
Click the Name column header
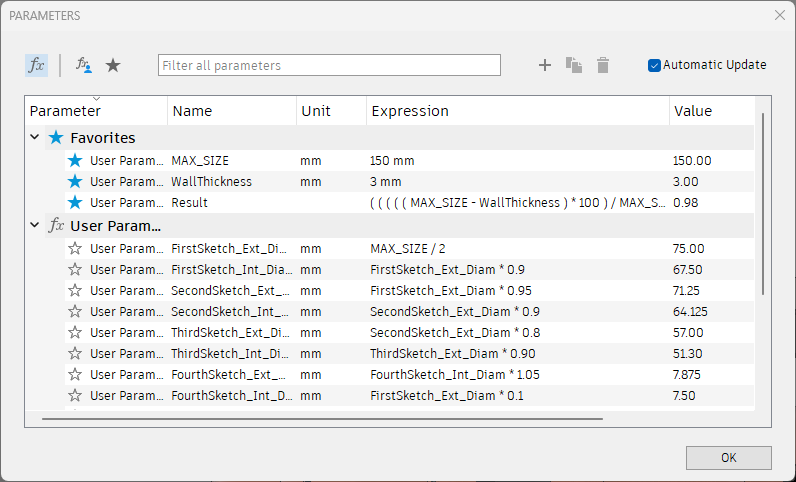[x=193, y=111]
